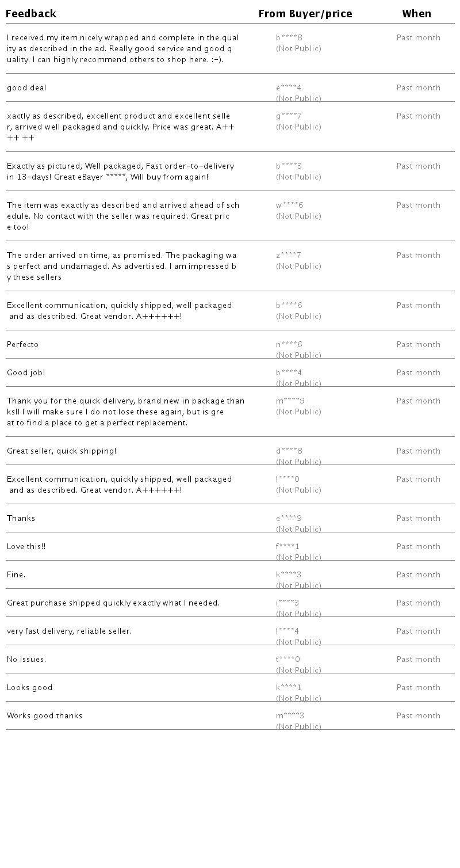Click buyer b****3 username
The width and height of the screenshot is (460, 868).
pyautogui.click(x=289, y=166)
